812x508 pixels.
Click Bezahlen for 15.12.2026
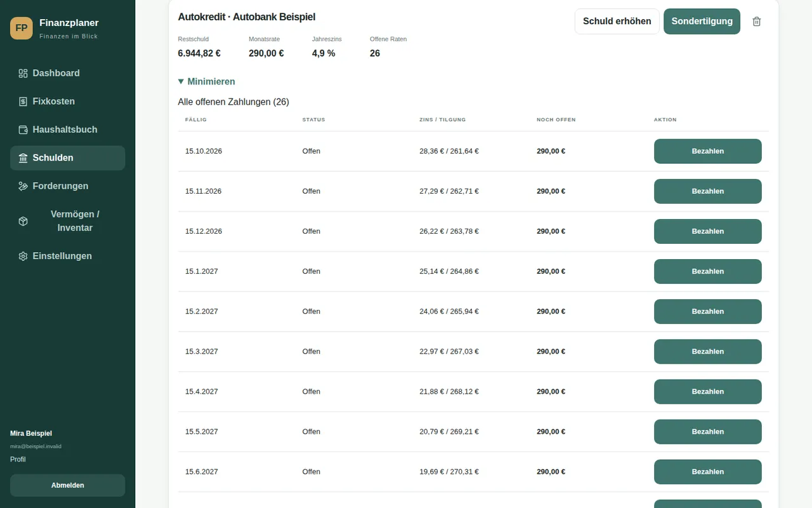click(x=708, y=231)
